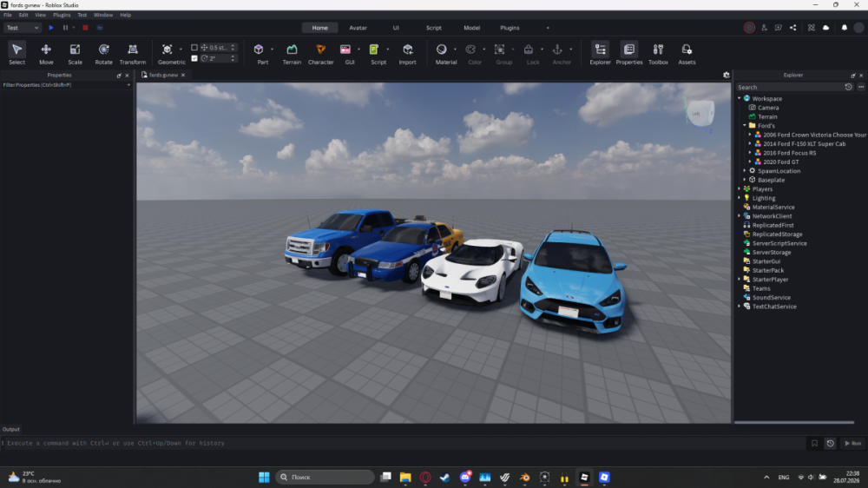Pick the Scale tool

pyautogui.click(x=75, y=54)
